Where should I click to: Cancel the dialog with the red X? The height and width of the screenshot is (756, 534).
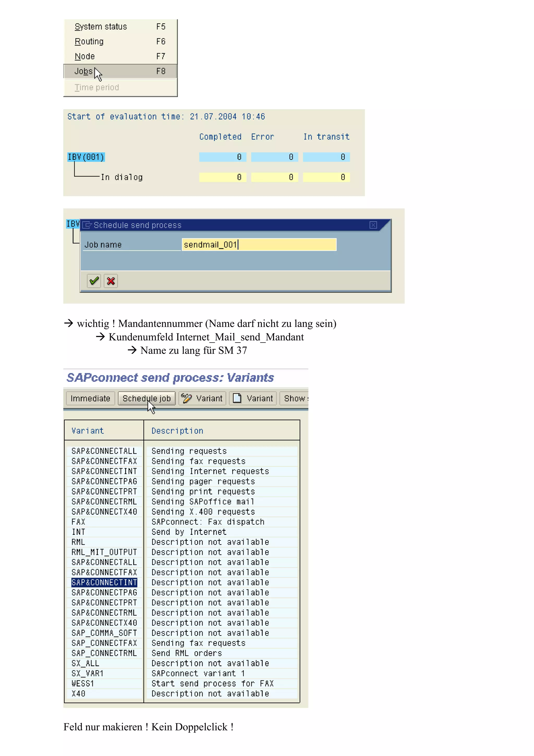[x=111, y=281]
